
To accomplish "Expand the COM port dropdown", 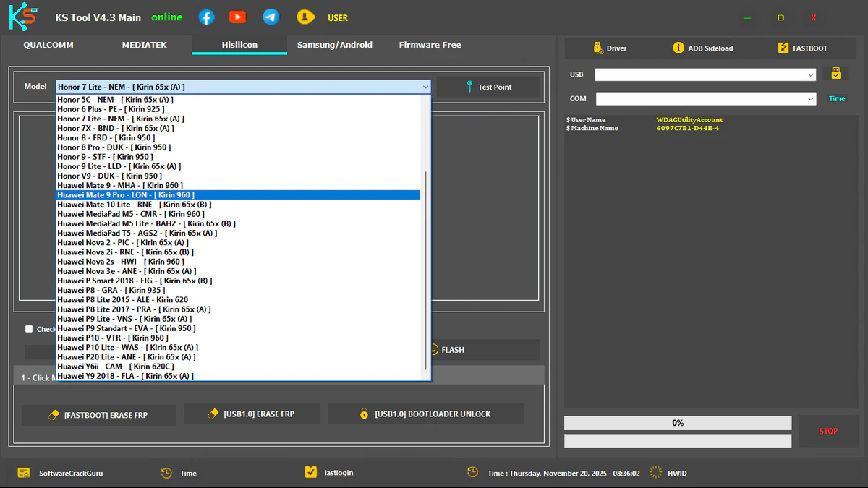I will (811, 99).
